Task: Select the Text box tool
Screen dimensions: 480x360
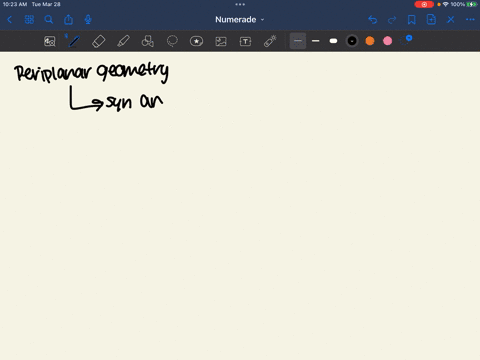Action: tap(245, 41)
